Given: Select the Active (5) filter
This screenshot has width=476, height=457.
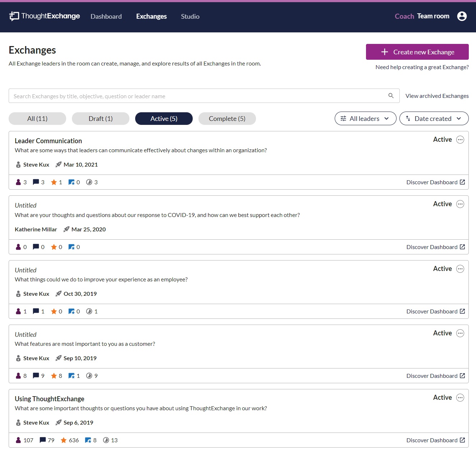Looking at the screenshot, I should pos(164,118).
